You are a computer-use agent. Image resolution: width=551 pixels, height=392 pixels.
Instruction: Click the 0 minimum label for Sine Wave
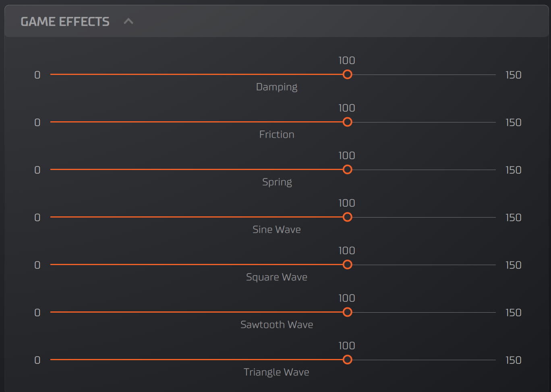(37, 218)
